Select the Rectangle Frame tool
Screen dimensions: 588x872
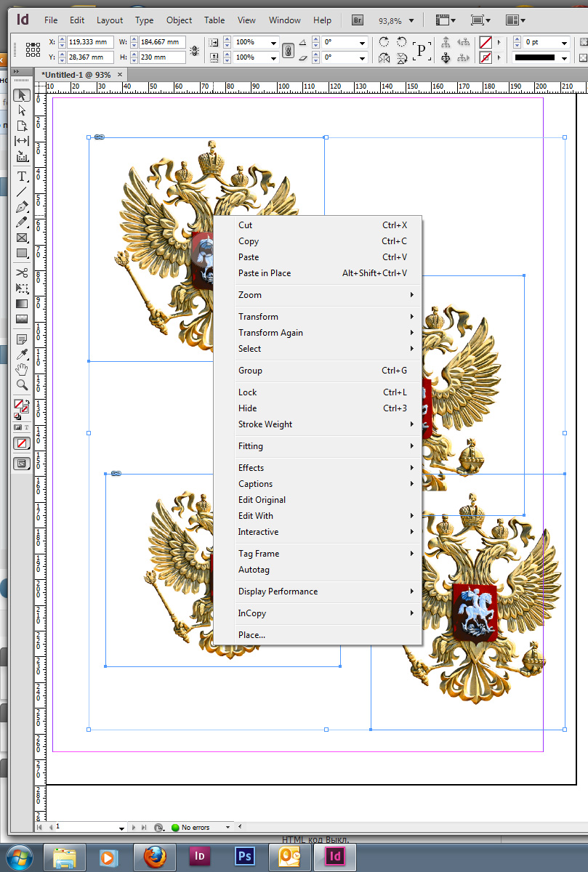[x=22, y=238]
